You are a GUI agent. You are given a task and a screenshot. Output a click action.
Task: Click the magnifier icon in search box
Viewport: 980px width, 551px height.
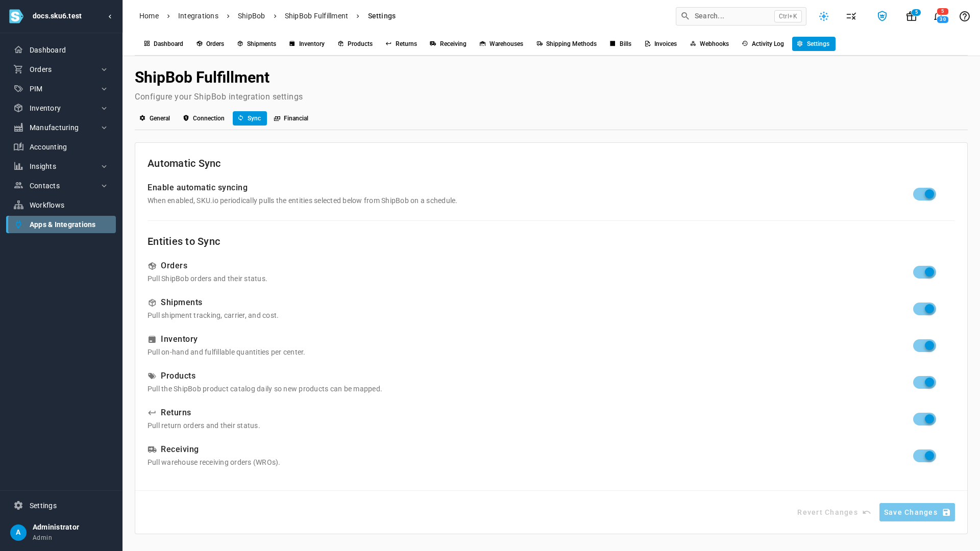[x=685, y=16]
